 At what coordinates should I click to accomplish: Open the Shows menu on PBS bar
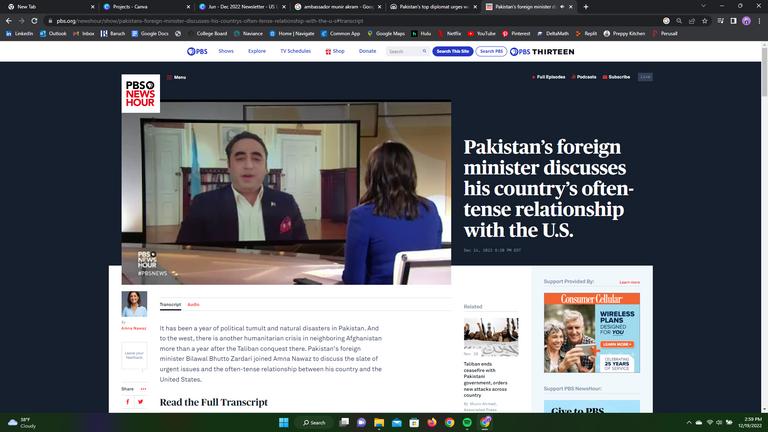226,51
